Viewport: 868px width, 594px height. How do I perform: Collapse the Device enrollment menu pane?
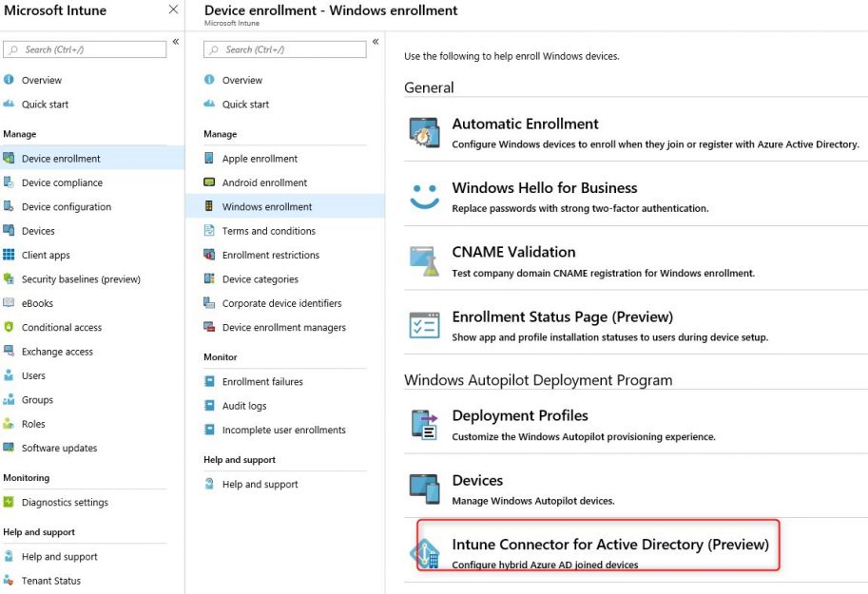click(x=374, y=44)
